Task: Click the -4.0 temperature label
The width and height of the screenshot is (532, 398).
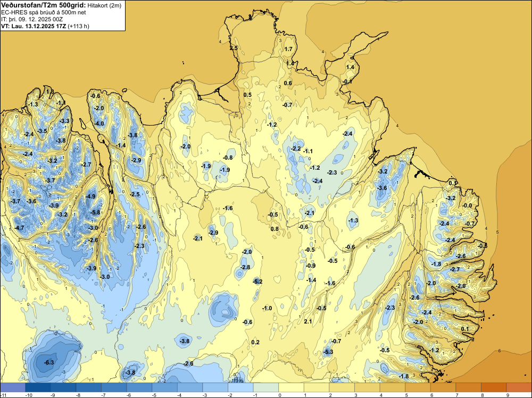Action: [x=99, y=123]
